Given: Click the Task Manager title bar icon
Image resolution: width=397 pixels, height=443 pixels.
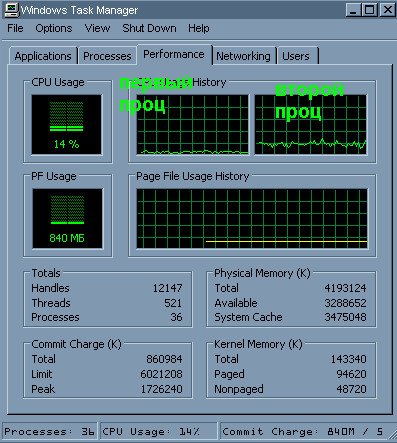Looking at the screenshot, I should coord(11,10).
